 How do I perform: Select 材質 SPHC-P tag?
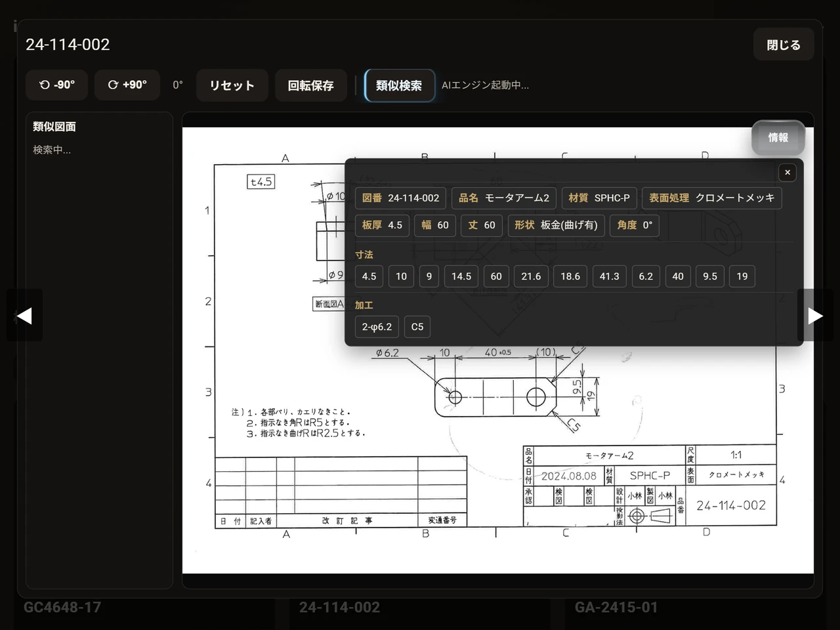599,198
